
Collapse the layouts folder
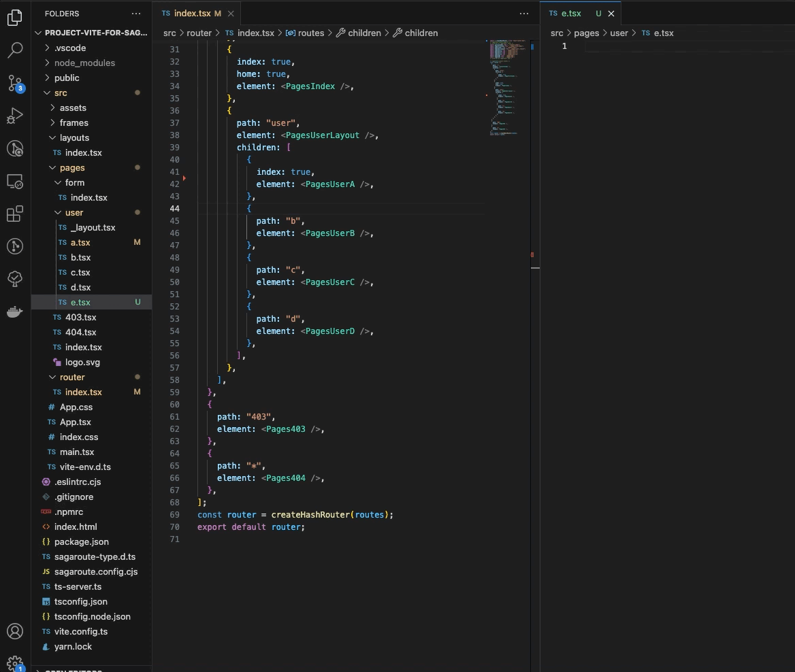(x=91, y=138)
